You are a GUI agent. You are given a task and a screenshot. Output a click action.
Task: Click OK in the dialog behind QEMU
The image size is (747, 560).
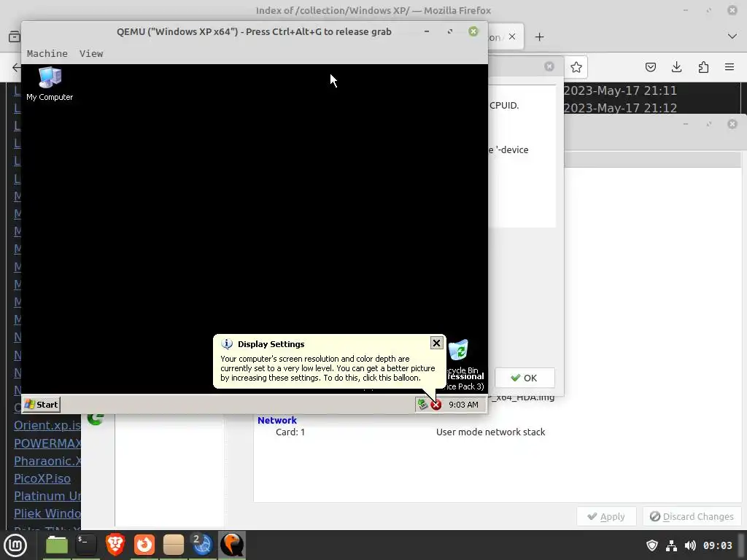click(525, 378)
